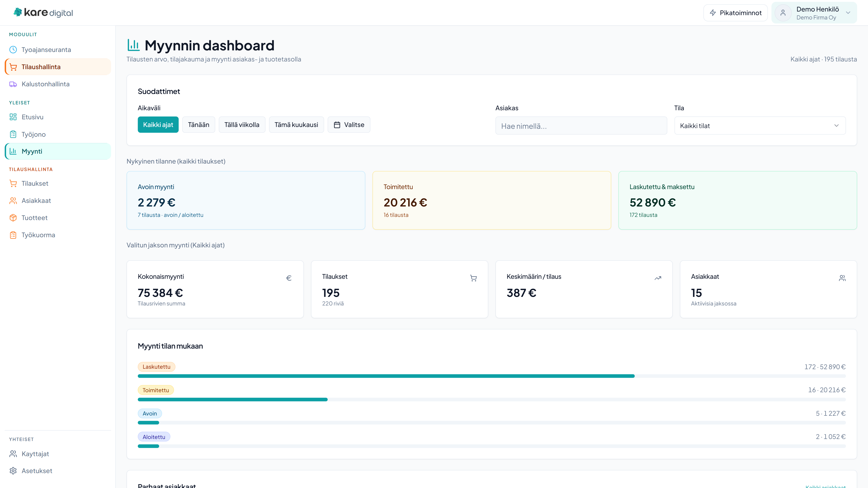
Task: Click the Tuotteet box icon
Action: pyautogui.click(x=13, y=218)
